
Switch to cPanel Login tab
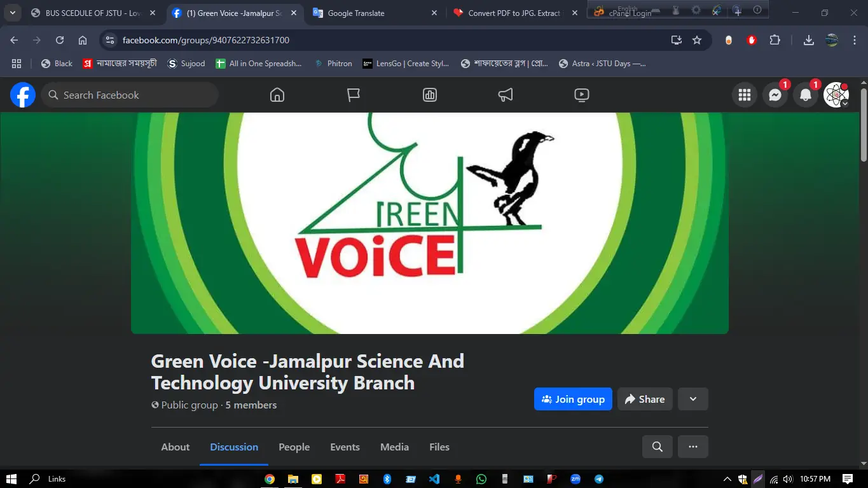630,13
